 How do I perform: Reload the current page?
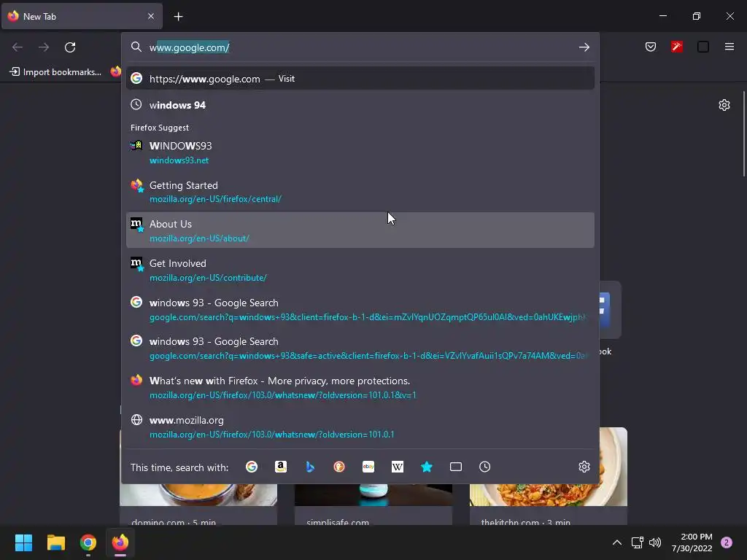pos(70,47)
